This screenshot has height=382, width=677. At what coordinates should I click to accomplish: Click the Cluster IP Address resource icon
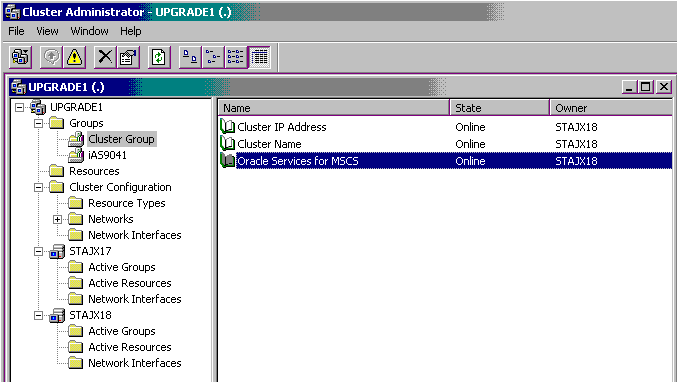pyautogui.click(x=227, y=126)
